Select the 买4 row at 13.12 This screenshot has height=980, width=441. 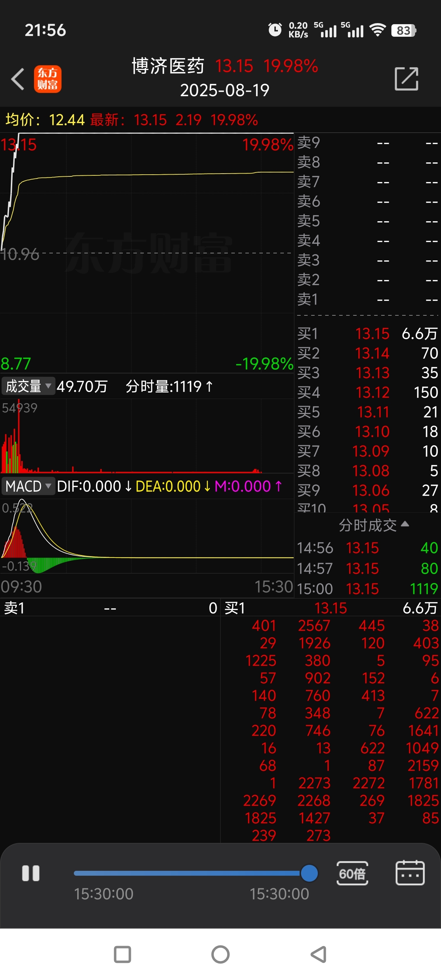[367, 393]
